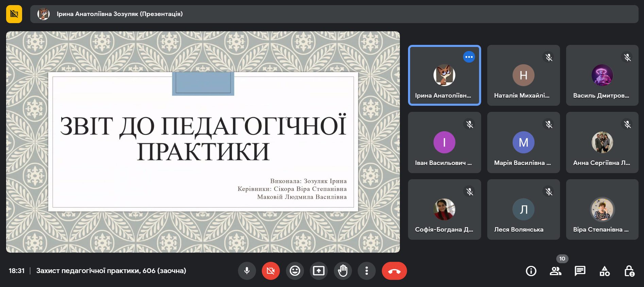Select Софія-Богдана photo avatar
644x287 pixels.
pyautogui.click(x=444, y=209)
